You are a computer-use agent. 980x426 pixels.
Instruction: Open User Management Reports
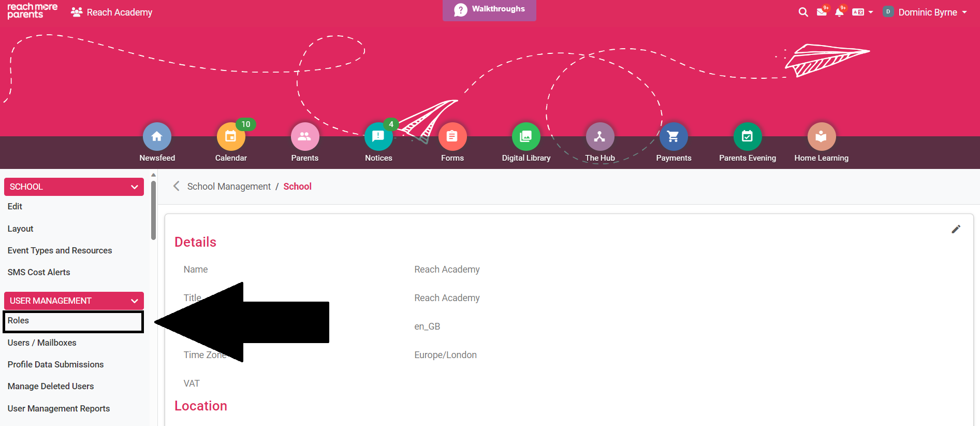tap(58, 408)
